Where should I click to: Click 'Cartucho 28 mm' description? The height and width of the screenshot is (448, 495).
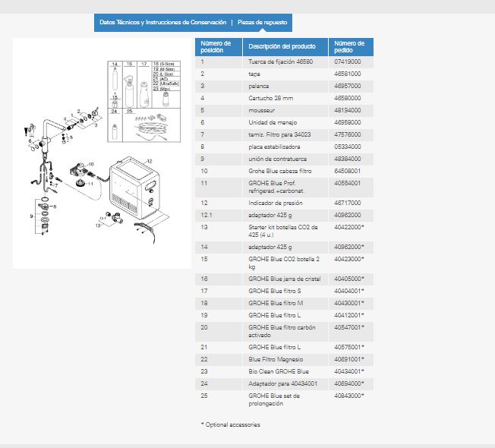point(270,99)
